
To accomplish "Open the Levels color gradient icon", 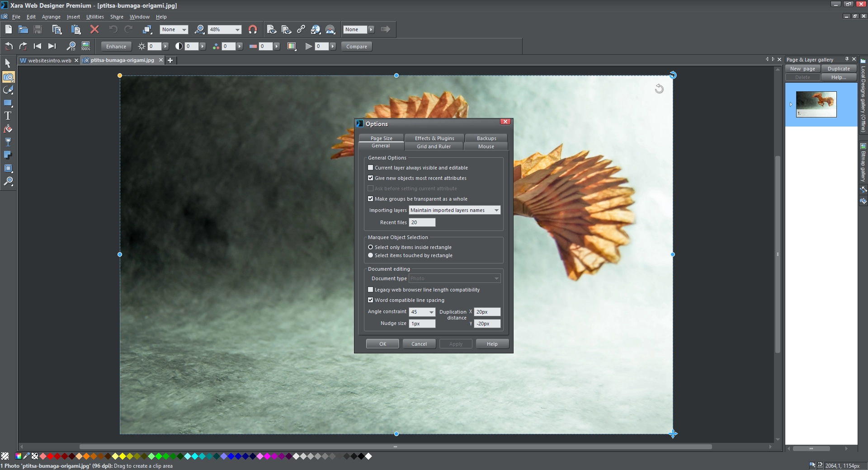I will (292, 46).
